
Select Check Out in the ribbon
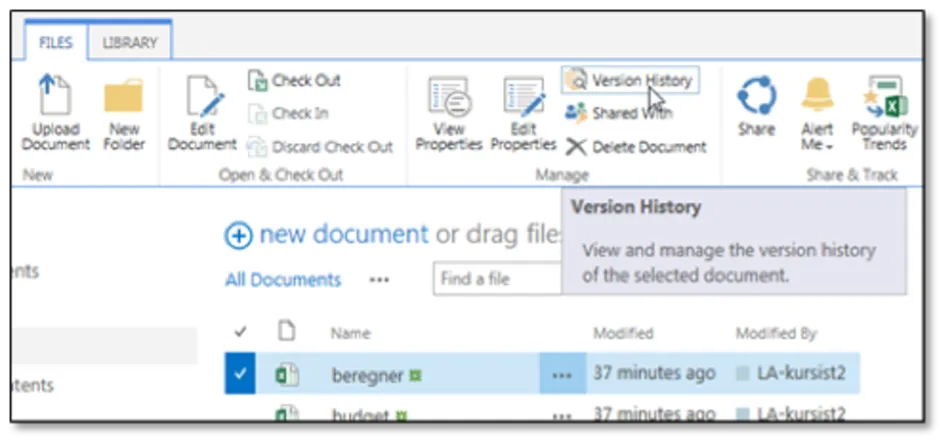pos(294,80)
